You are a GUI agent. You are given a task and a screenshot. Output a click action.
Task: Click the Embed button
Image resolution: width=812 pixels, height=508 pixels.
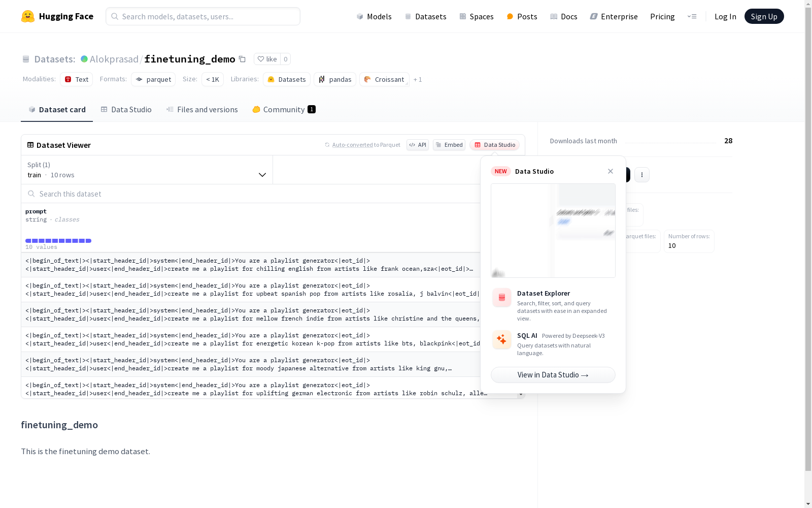tap(449, 145)
